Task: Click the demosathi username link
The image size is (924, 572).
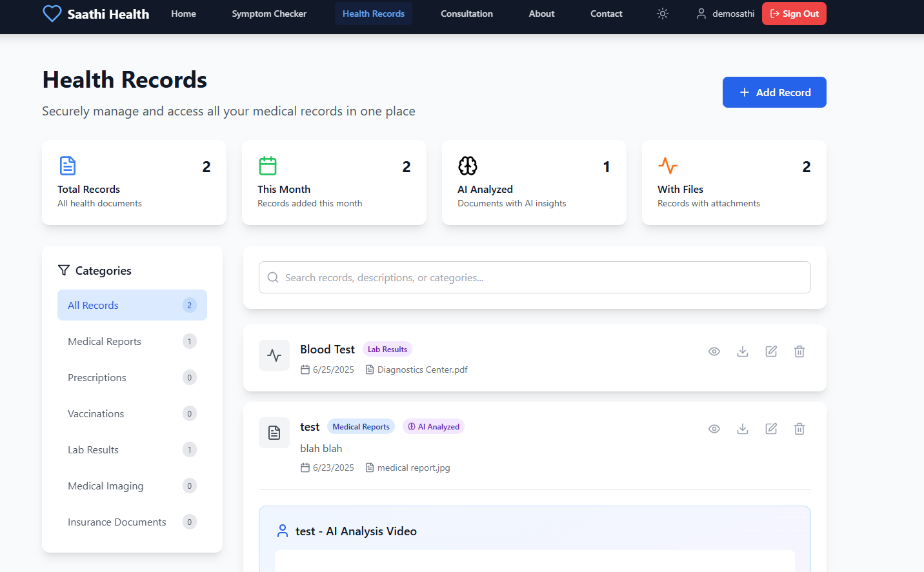Action: [733, 14]
